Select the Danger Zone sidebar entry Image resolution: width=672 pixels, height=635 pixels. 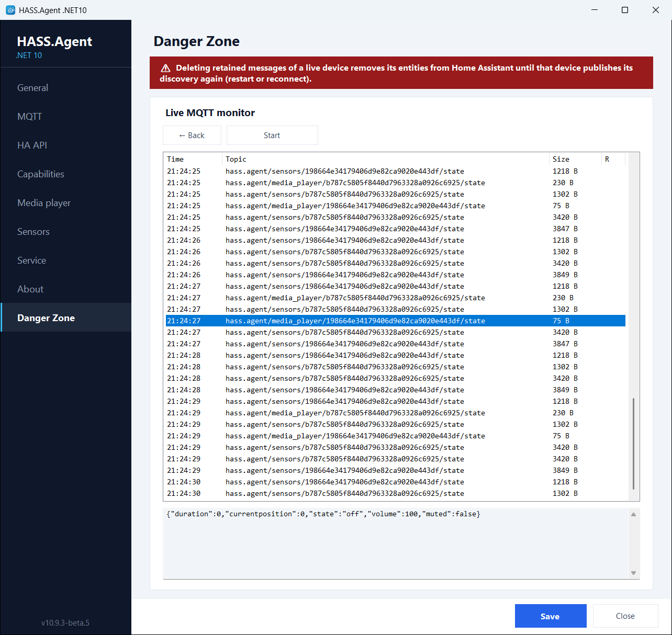point(66,318)
